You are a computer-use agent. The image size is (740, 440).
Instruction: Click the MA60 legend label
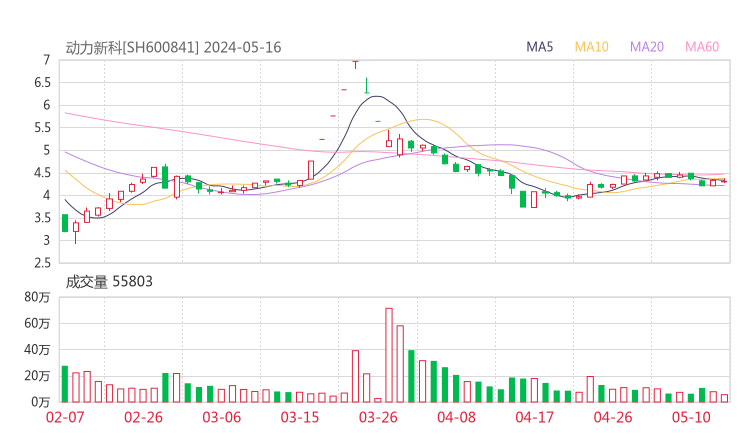pos(702,47)
